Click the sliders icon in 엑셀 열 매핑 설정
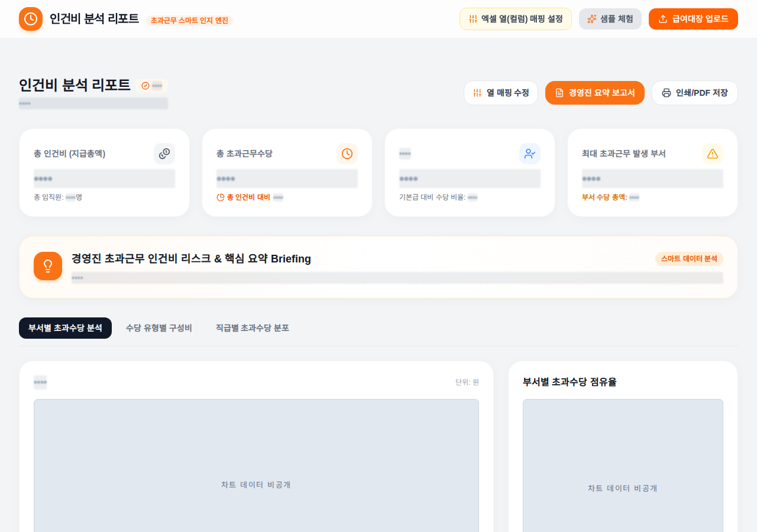Image resolution: width=757 pixels, height=532 pixels. tap(473, 19)
